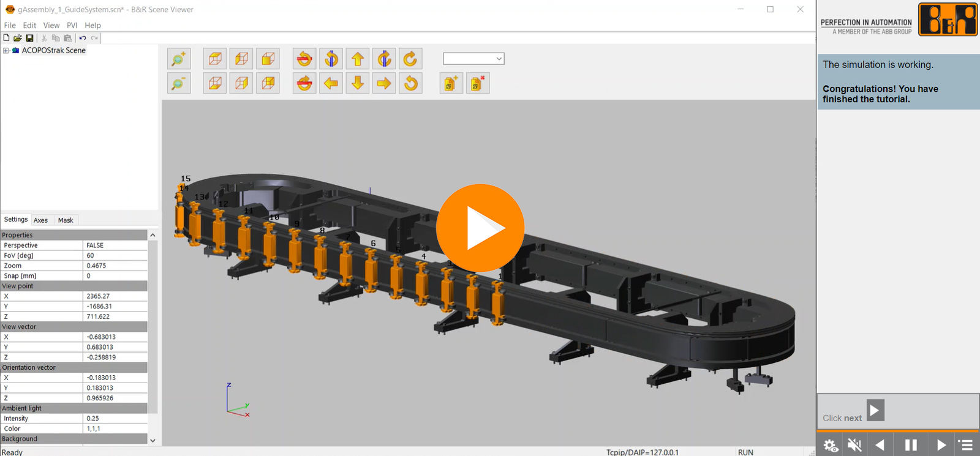Rotate the view around the blue vertical axis, left icon
This screenshot has width=980, height=456.
tap(331, 59)
